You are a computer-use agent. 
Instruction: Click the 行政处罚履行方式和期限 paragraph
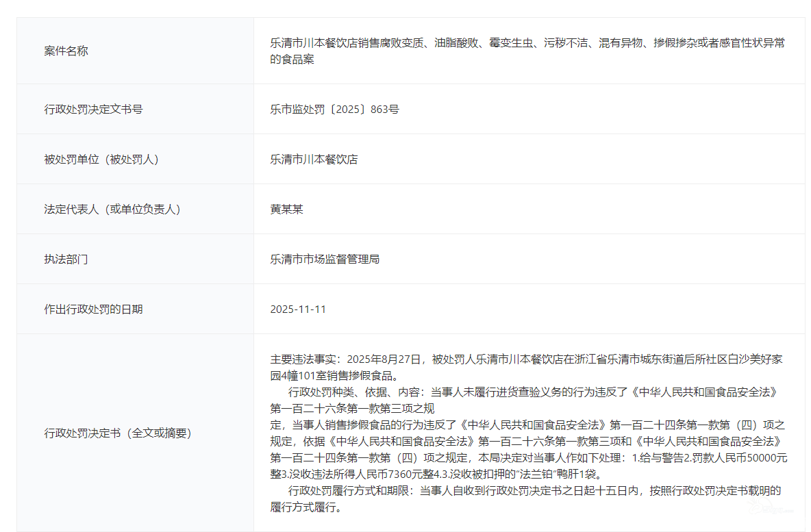point(534,491)
